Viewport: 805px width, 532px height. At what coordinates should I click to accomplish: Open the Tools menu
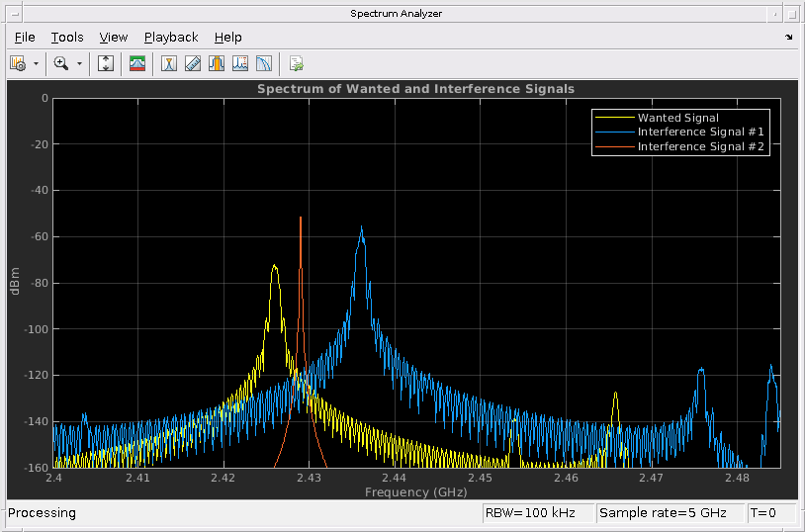(x=67, y=38)
